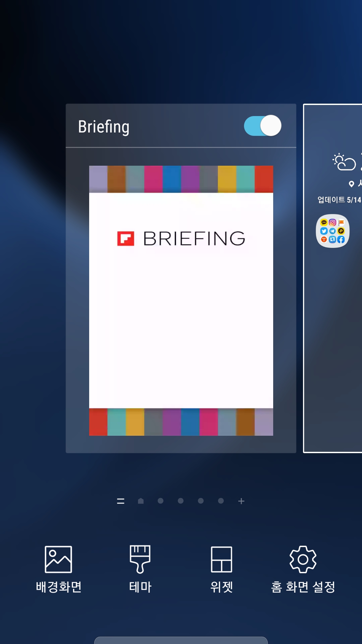Tap the Briefing page preview thumbnail
This screenshot has height=644, width=362.
pos(181,301)
